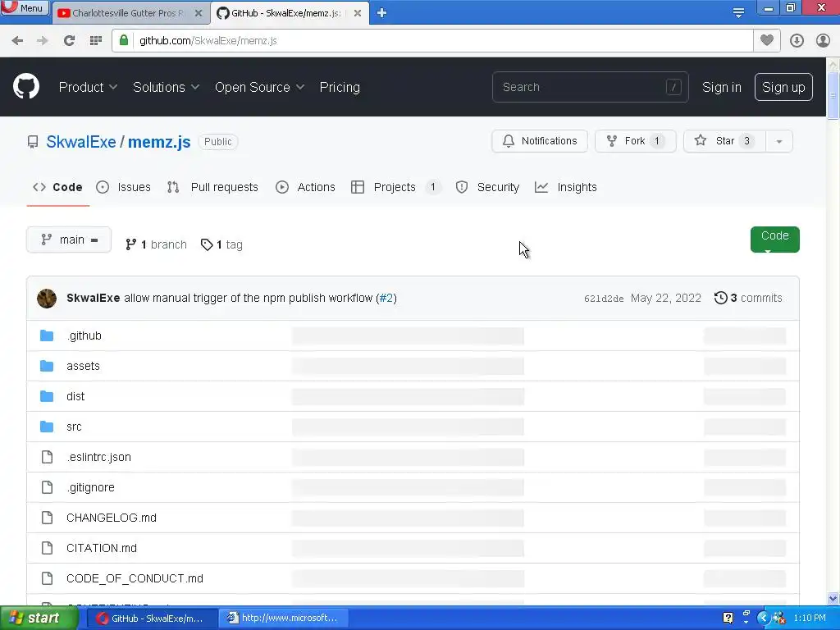This screenshot has width=840, height=630.
Task: Click the assets folder icon
Action: [47, 366]
